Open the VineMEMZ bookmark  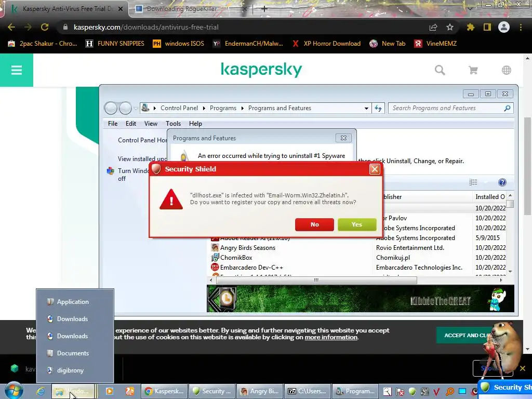pyautogui.click(x=435, y=44)
